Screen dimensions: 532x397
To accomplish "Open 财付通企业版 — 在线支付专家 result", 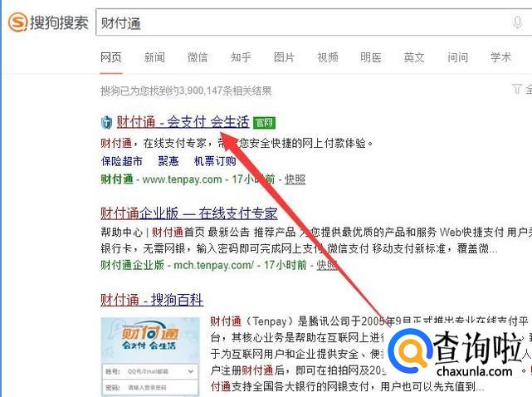I will [189, 213].
